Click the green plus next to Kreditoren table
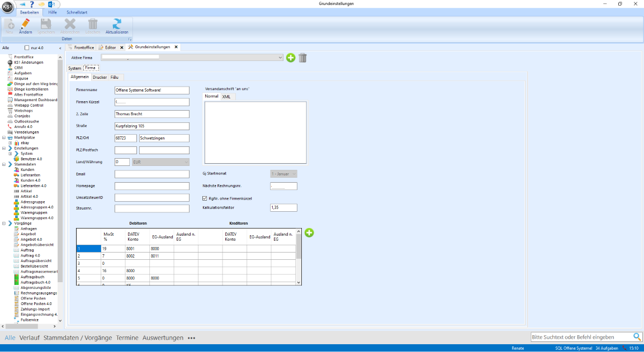Screen dimensions: 644x352 pos(309,232)
